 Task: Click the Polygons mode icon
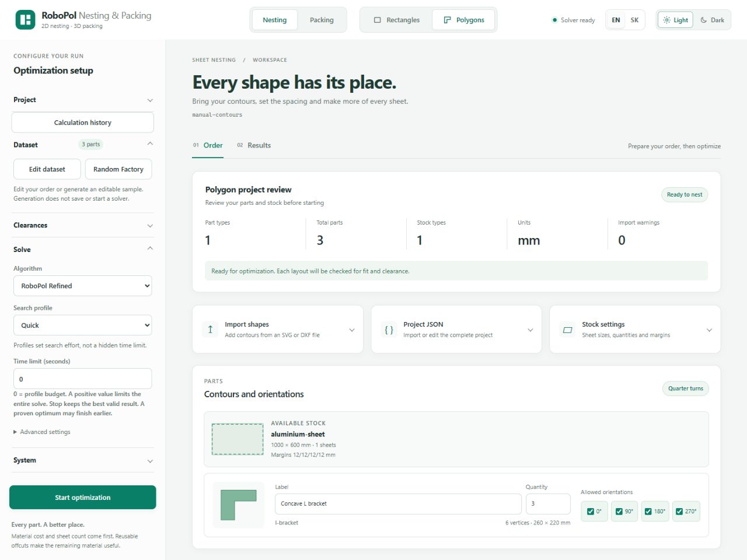coord(448,20)
